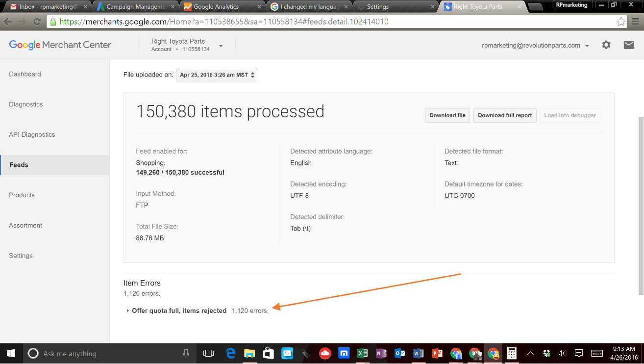The width and height of the screenshot is (644, 364).
Task: Open PowerPoint from the taskbar
Action: 437,353
